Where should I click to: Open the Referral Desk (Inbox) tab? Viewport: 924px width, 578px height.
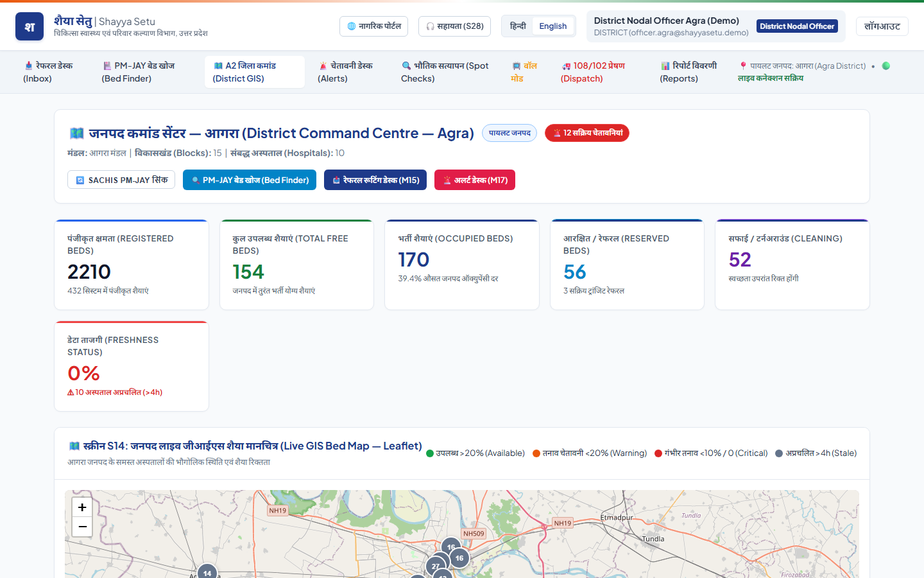pyautogui.click(x=49, y=72)
